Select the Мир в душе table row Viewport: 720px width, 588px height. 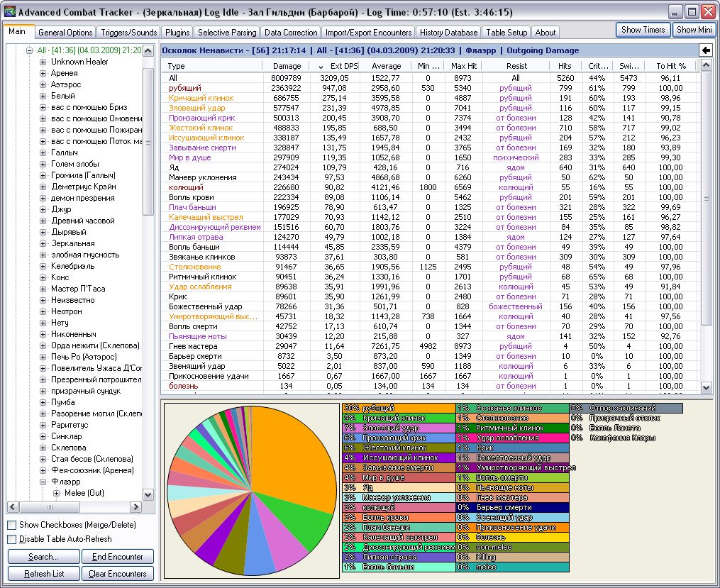coord(431,157)
